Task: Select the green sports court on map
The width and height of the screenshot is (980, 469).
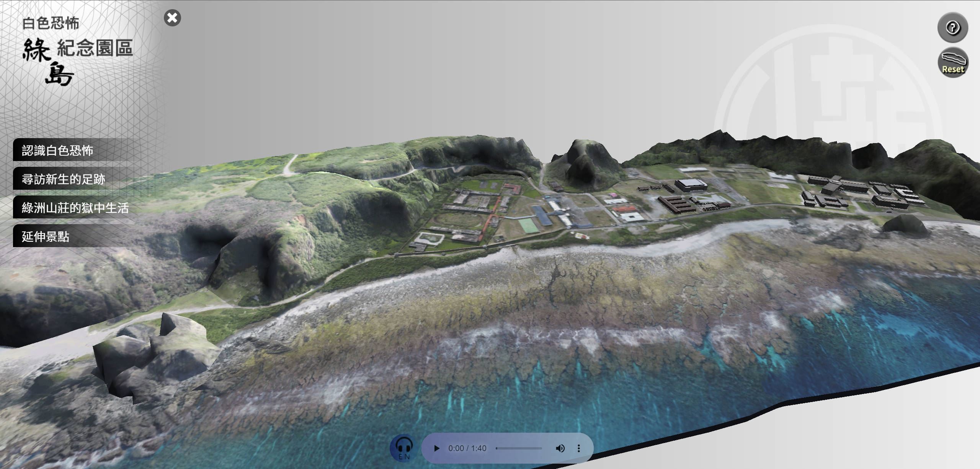Action: point(528,225)
